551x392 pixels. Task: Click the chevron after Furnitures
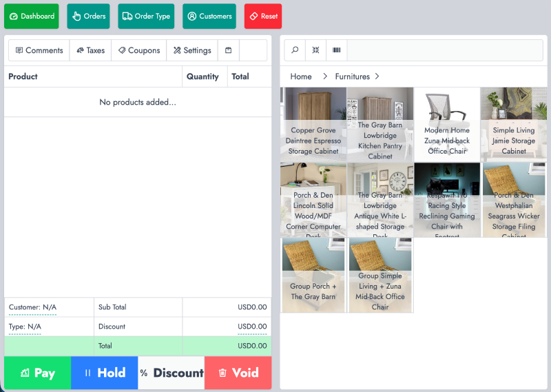[377, 76]
